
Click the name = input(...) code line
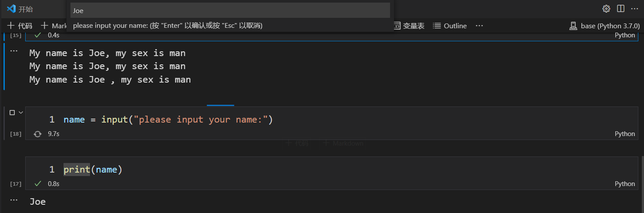pos(168,120)
